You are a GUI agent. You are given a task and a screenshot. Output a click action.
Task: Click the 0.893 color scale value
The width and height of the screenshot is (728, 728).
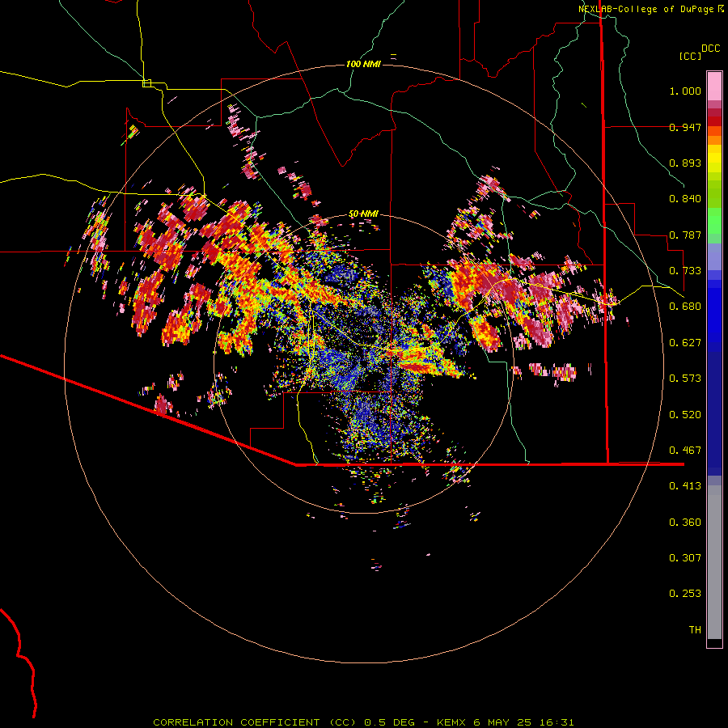coord(685,163)
